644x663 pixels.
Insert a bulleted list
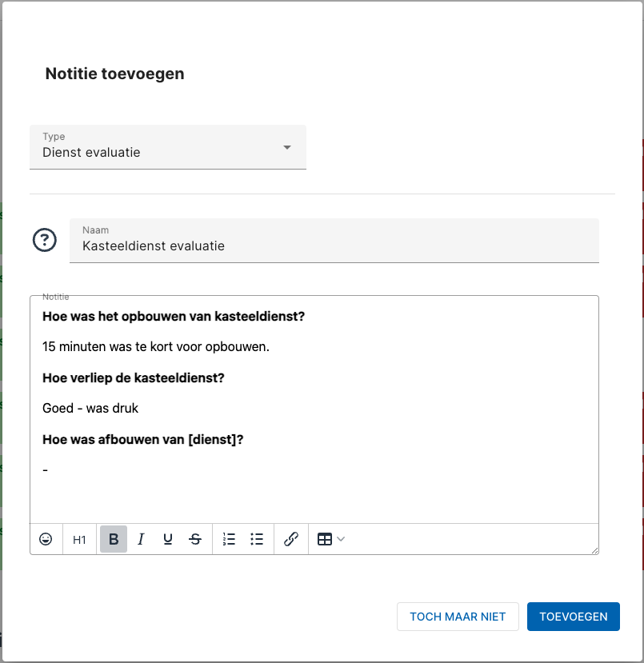[x=257, y=539]
